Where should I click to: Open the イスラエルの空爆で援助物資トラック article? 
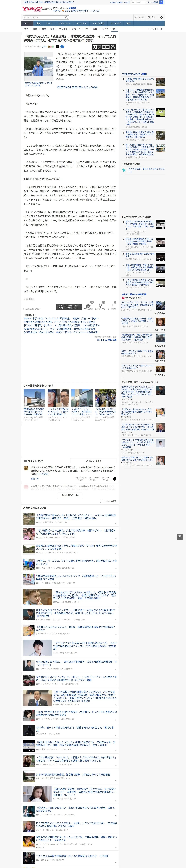(x=72, y=856)
